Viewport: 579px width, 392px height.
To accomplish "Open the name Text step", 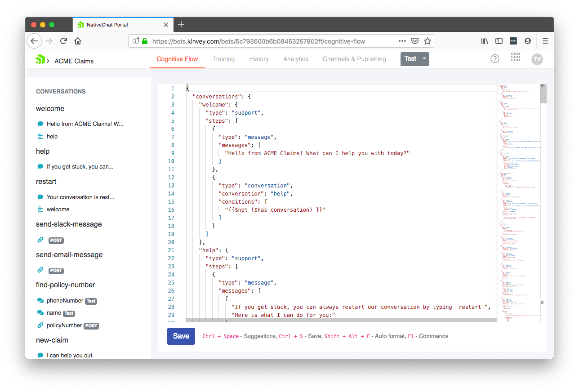I will tap(61, 313).
